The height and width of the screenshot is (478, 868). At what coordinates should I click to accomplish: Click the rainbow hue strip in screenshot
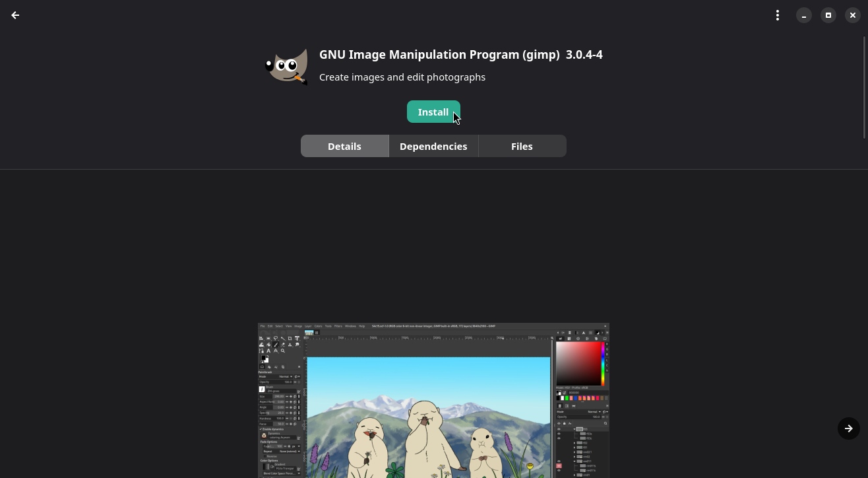[x=602, y=364]
